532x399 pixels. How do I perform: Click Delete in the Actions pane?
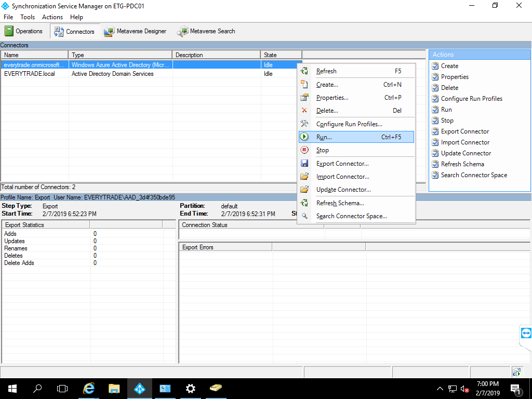pyautogui.click(x=449, y=87)
